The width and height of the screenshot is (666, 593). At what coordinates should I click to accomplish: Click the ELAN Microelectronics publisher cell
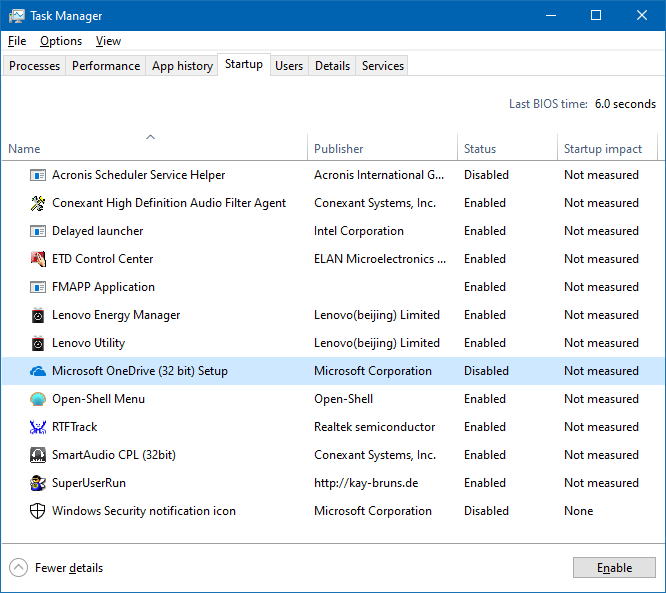[380, 259]
